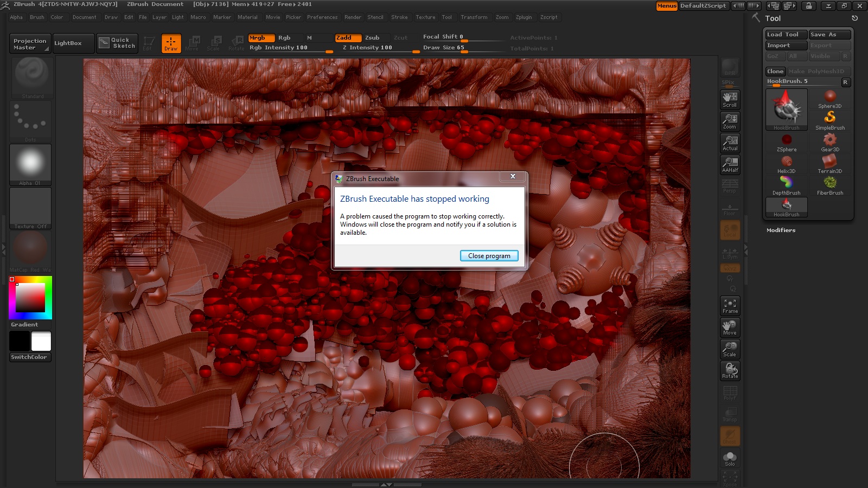The image size is (868, 488).
Task: Activate Quick Sketch mode
Action: click(x=117, y=43)
